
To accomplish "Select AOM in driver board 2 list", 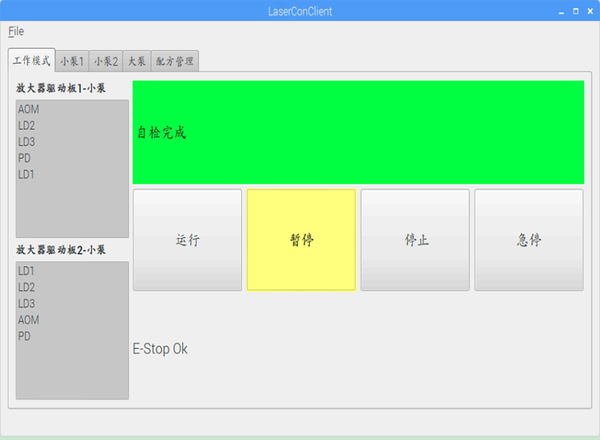I will (72, 320).
